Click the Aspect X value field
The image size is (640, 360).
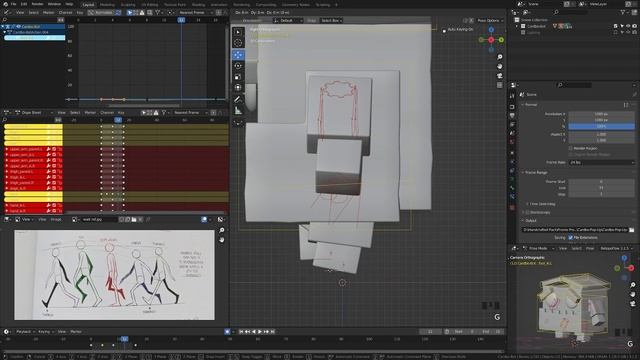(602, 134)
